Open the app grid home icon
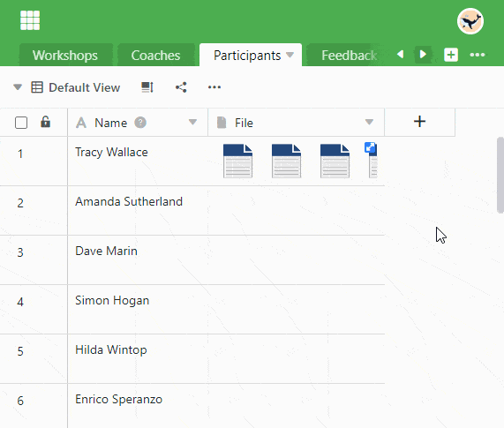Viewport: 504px width, 428px height. click(30, 20)
